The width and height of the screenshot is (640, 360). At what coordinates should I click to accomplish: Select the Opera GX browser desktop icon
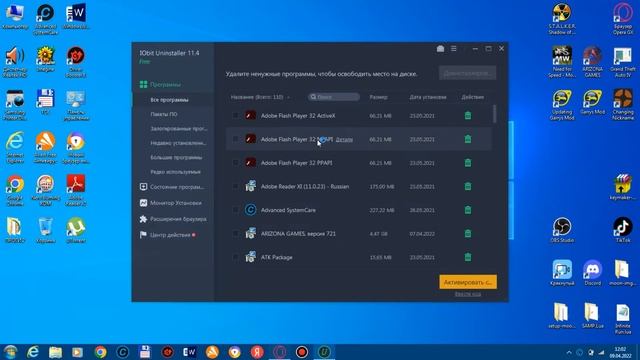(623, 19)
